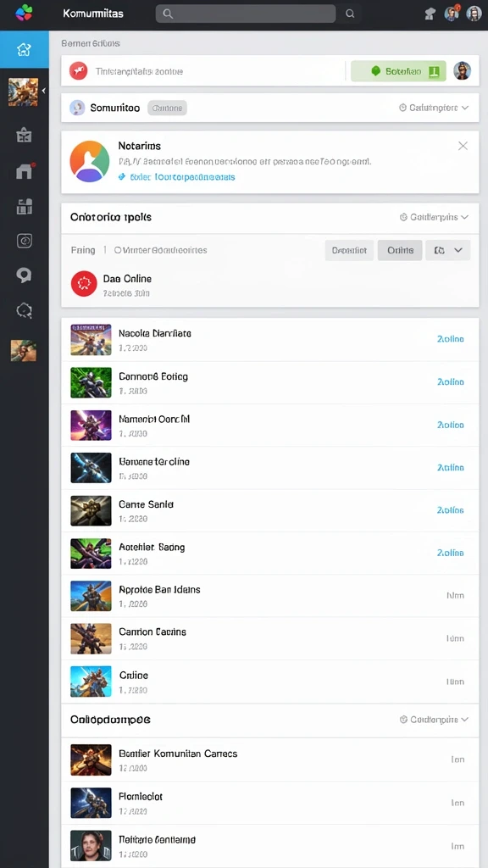Open the store sidebar icon with red dot
This screenshot has height=868, width=488.
coord(25,170)
